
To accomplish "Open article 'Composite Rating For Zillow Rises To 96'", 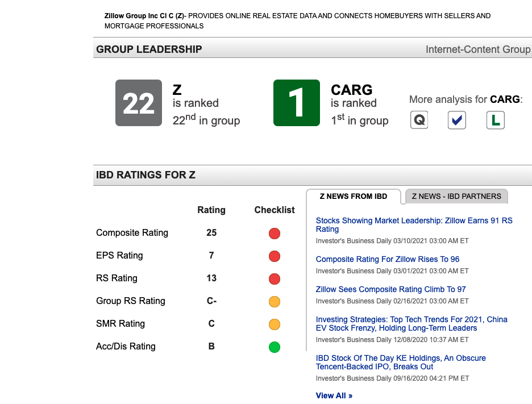I will (x=388, y=259).
